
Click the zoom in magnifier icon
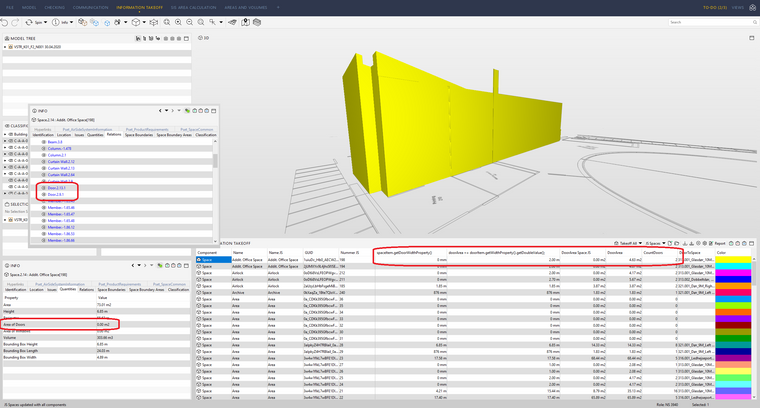pyautogui.click(x=178, y=22)
